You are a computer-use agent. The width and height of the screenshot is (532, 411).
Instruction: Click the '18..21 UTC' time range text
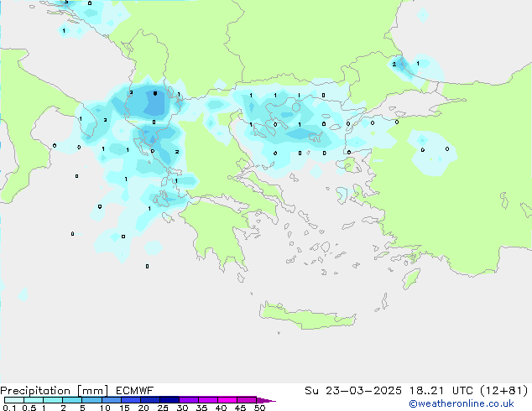tap(441, 391)
